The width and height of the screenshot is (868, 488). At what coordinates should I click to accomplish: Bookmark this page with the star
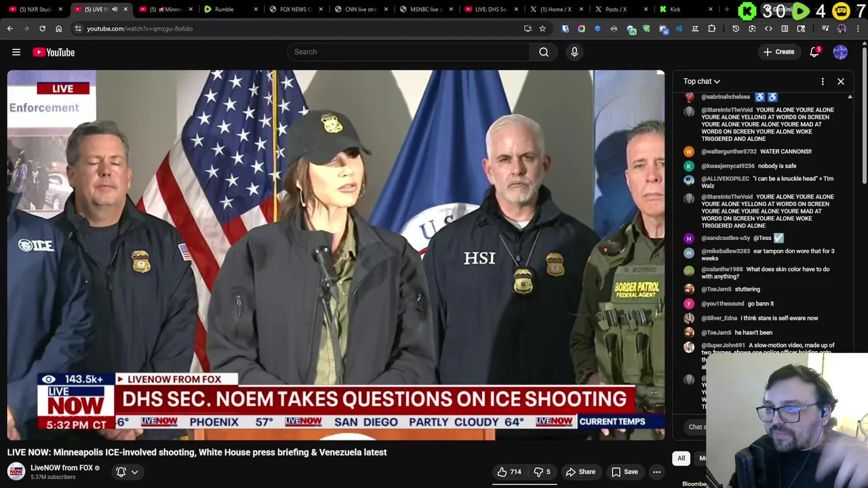tap(542, 28)
